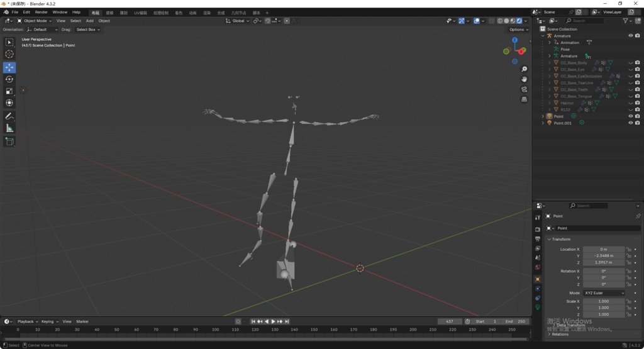Screen dimensions: 644x349
Task: Expand the Relations panel
Action: tap(560, 334)
